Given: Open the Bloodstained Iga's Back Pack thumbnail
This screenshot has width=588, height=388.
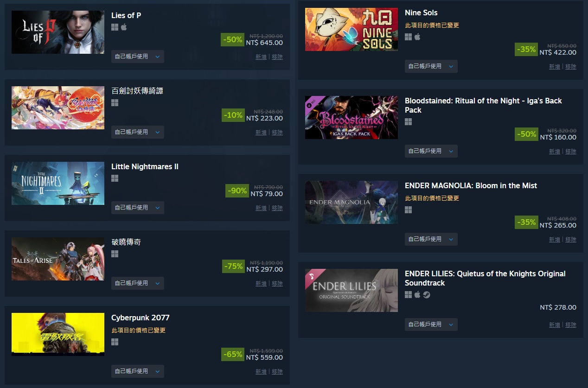Looking at the screenshot, I should point(352,117).
